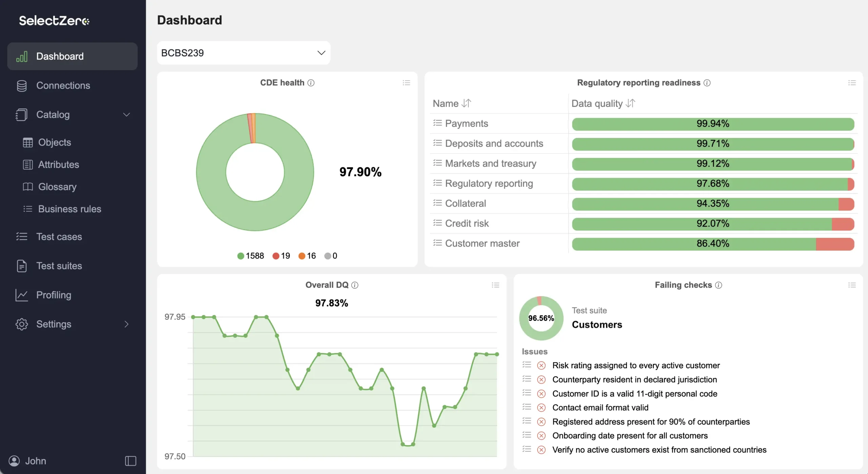Open the CDE health panel list icon
The width and height of the screenshot is (868, 474).
pyautogui.click(x=406, y=83)
